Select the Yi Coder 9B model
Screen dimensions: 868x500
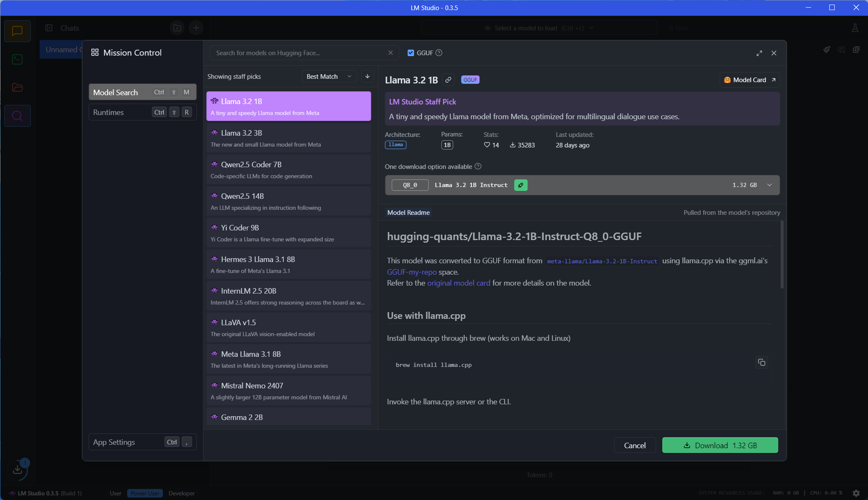coord(288,233)
